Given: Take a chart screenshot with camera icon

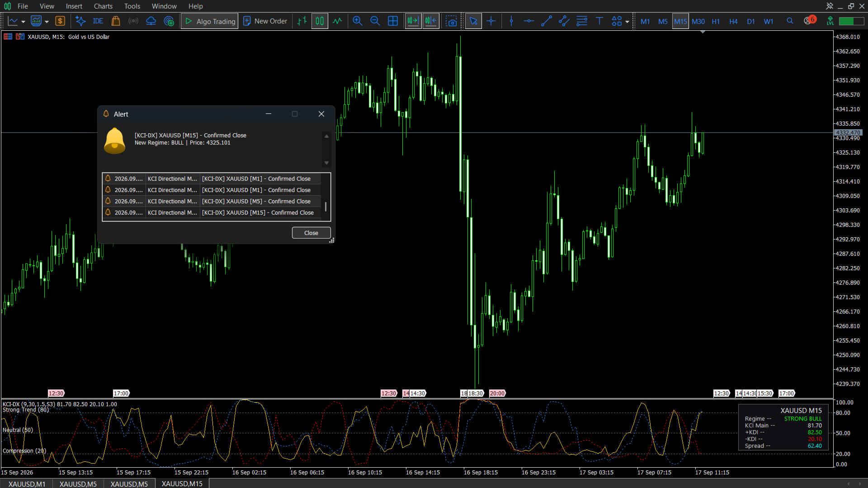Looking at the screenshot, I should click(451, 21).
